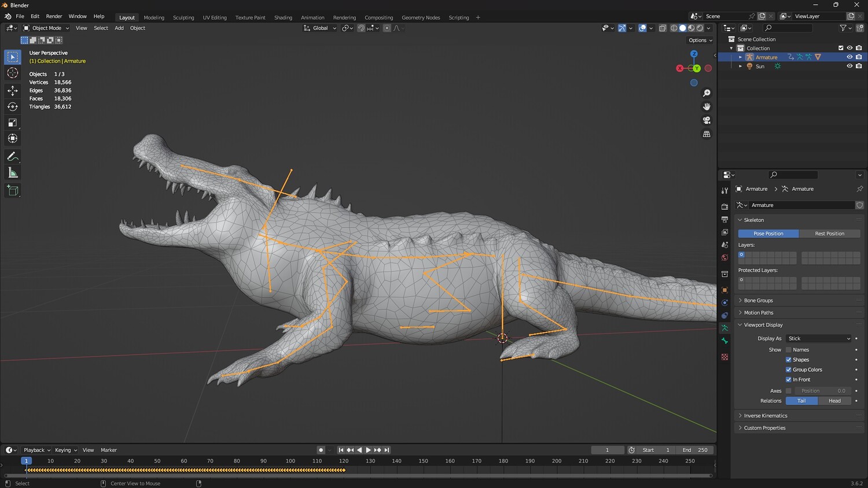Expand the Bone Groups panel
The image size is (868, 488).
click(x=758, y=301)
